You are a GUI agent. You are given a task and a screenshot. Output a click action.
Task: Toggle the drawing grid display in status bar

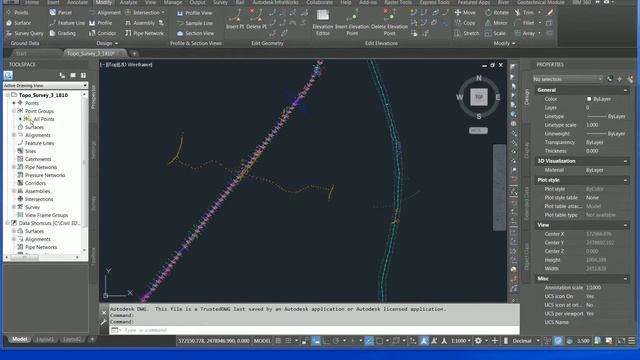pyautogui.click(x=278, y=341)
